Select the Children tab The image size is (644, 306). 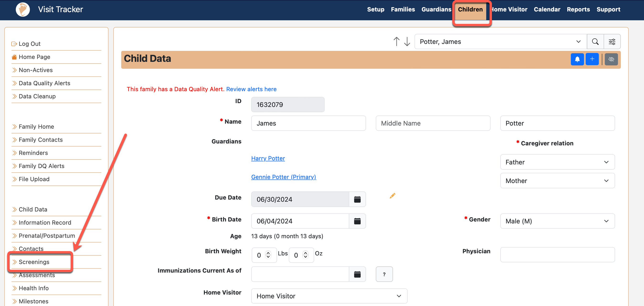point(470,10)
